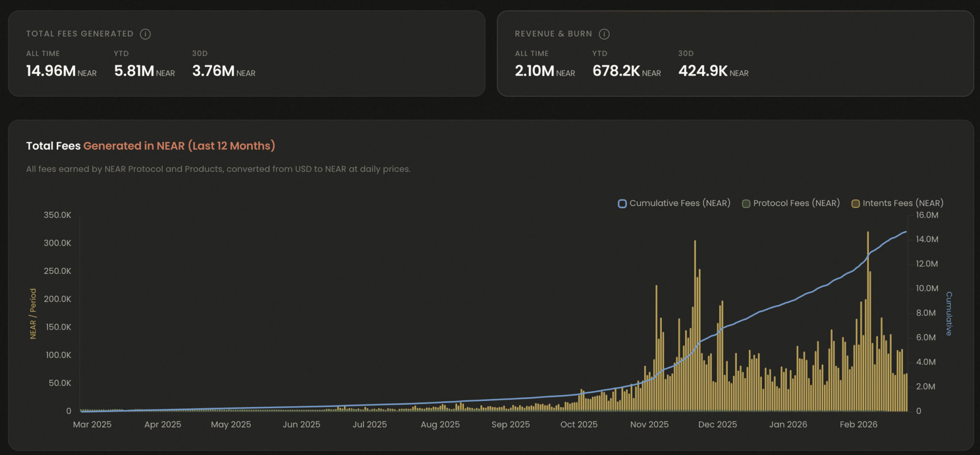Screen dimensions: 980x455
Task: Click the Oct 2025 x-axis label
Action: pos(579,424)
